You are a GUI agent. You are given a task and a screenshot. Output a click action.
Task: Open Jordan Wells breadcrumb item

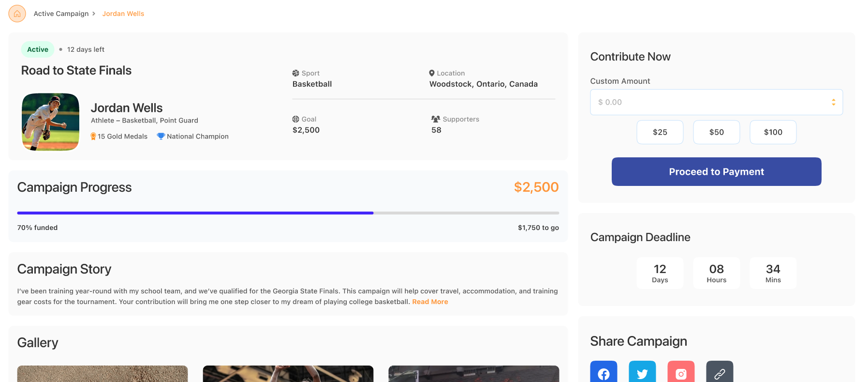click(123, 14)
